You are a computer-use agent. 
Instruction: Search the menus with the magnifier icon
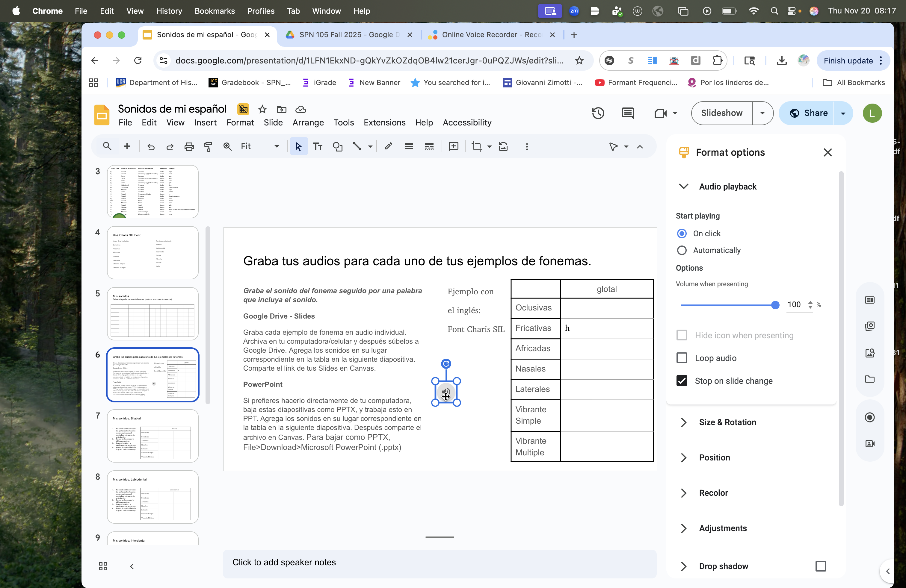point(107,146)
